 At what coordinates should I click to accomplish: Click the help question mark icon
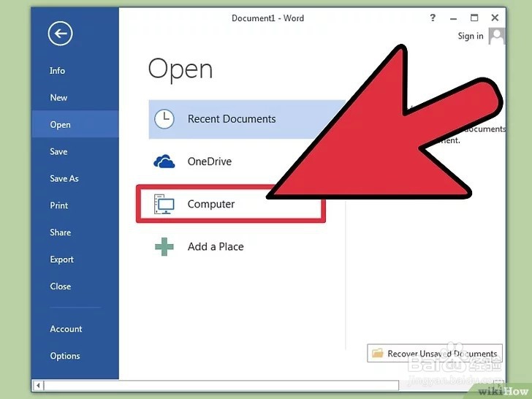(433, 18)
